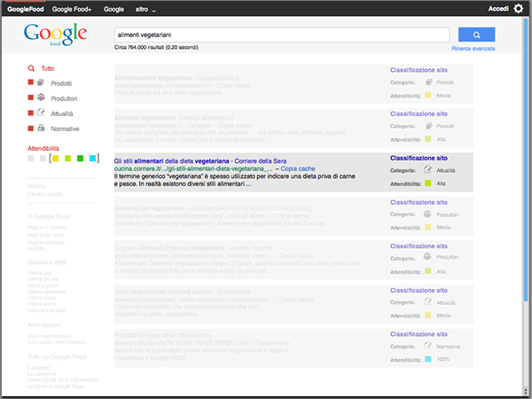
Task: Click Classificazione sito of Progetto di legge result
Action: pyautogui.click(x=419, y=334)
